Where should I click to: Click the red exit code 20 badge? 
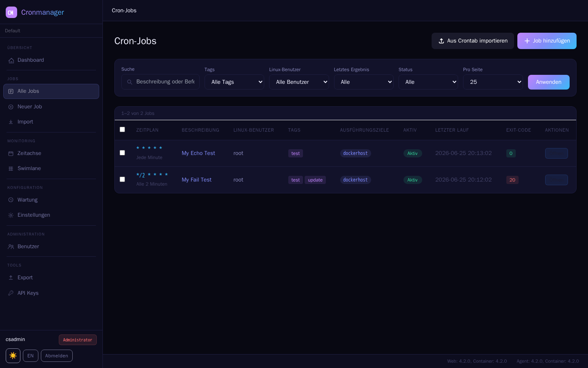click(x=512, y=180)
